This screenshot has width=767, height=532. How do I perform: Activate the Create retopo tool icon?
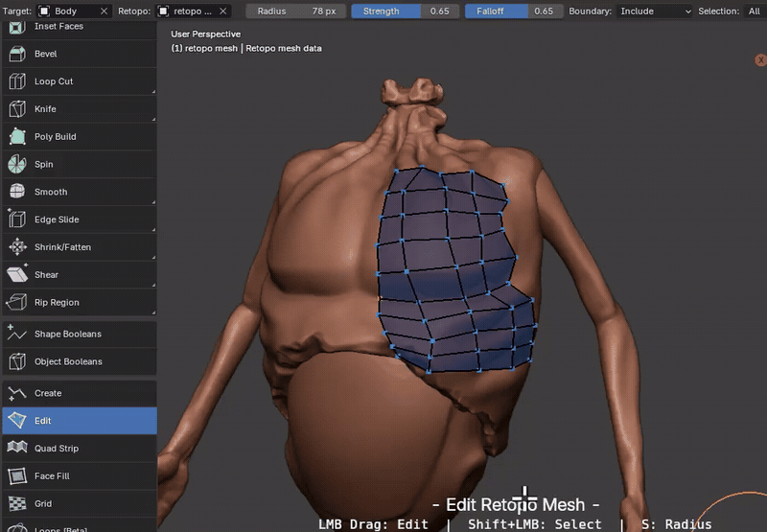click(17, 393)
